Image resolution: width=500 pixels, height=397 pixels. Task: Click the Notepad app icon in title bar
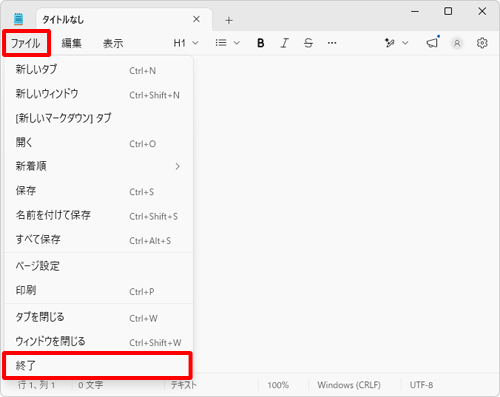[19, 19]
